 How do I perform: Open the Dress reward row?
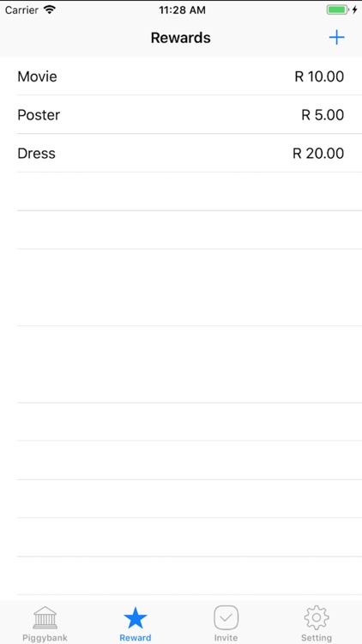[x=181, y=153]
